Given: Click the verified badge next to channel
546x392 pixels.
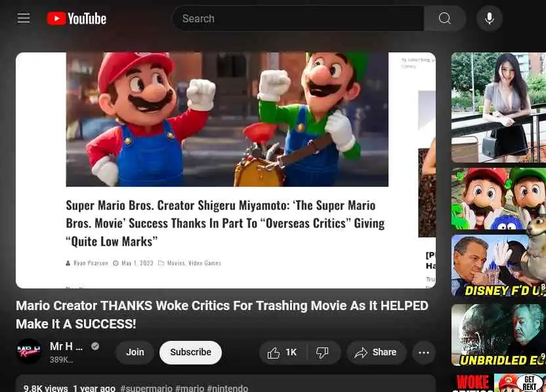Looking at the screenshot, I should coord(95,346).
